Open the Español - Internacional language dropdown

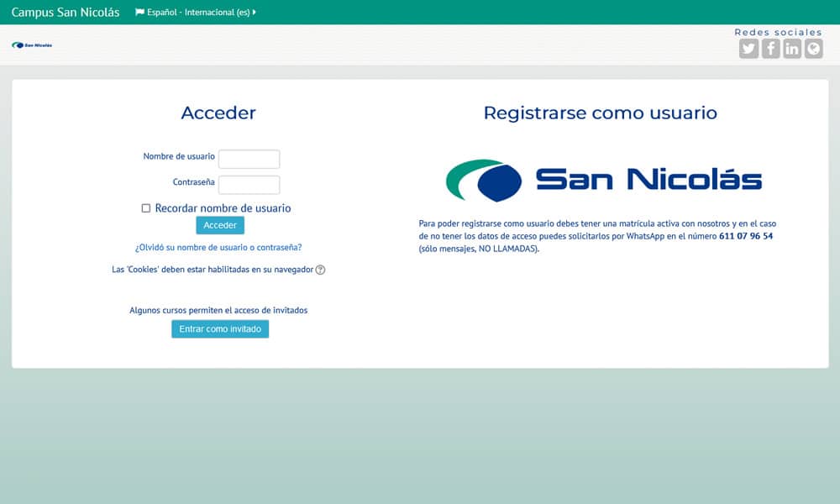[x=197, y=13]
